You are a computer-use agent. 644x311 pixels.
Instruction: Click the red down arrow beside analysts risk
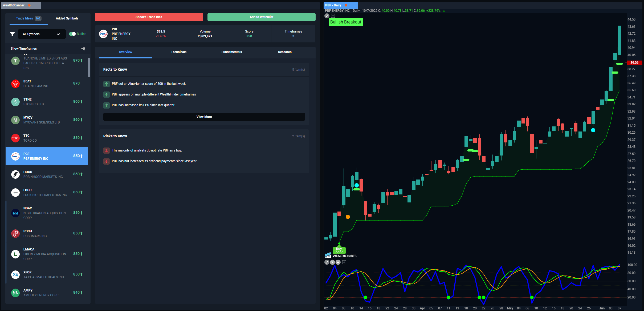[x=107, y=151]
